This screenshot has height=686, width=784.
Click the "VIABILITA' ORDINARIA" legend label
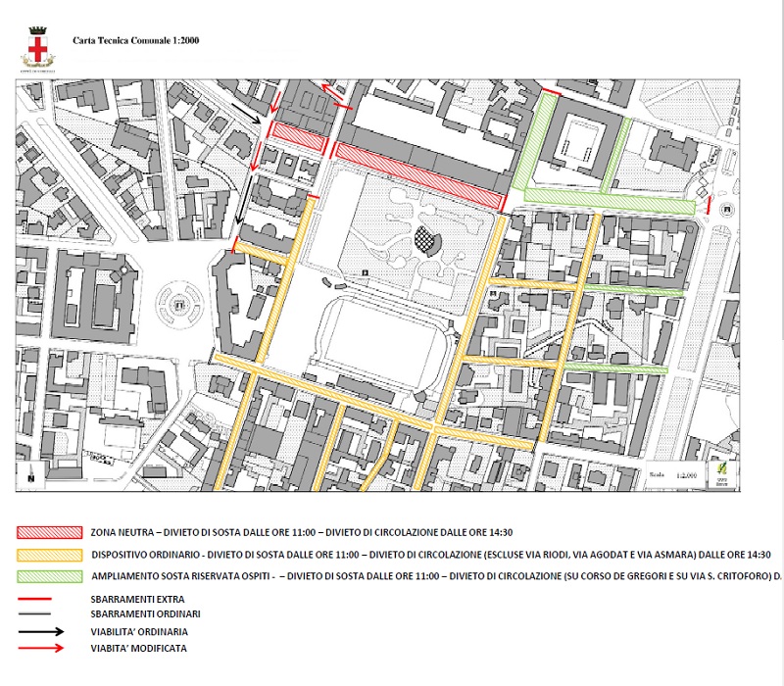pyautogui.click(x=139, y=631)
